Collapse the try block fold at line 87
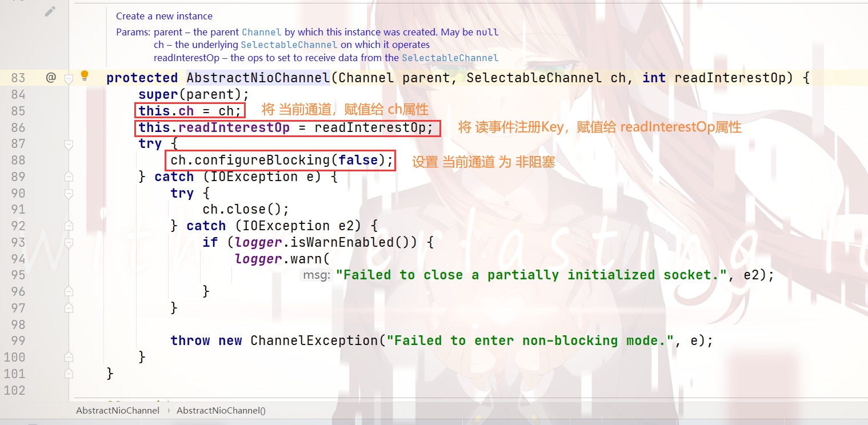This screenshot has width=868, height=425. (69, 145)
